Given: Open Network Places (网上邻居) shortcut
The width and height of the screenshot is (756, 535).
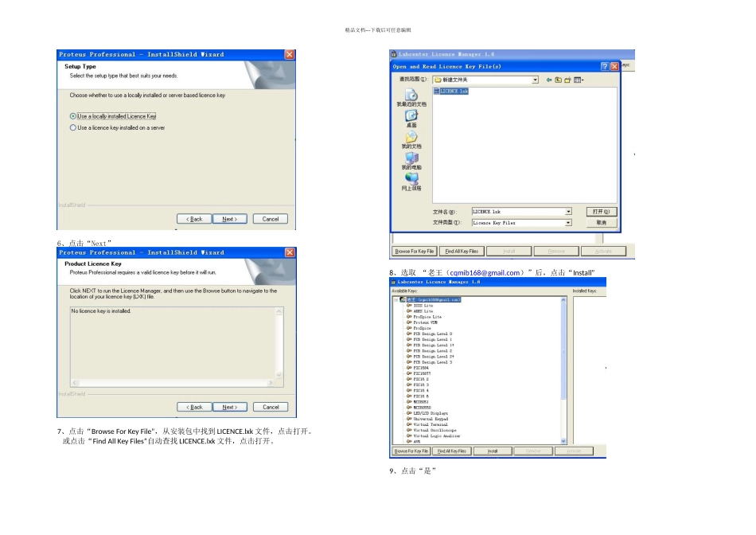Looking at the screenshot, I should (x=411, y=182).
